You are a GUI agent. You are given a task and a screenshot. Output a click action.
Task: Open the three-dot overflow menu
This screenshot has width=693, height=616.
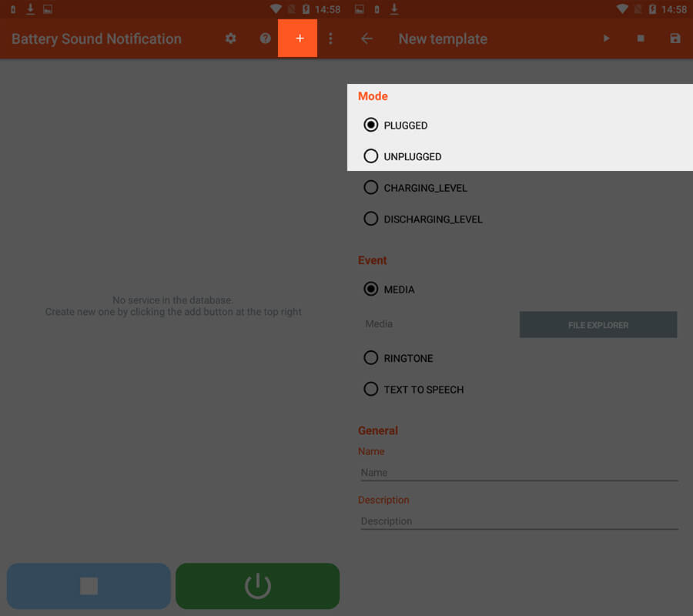coord(330,38)
